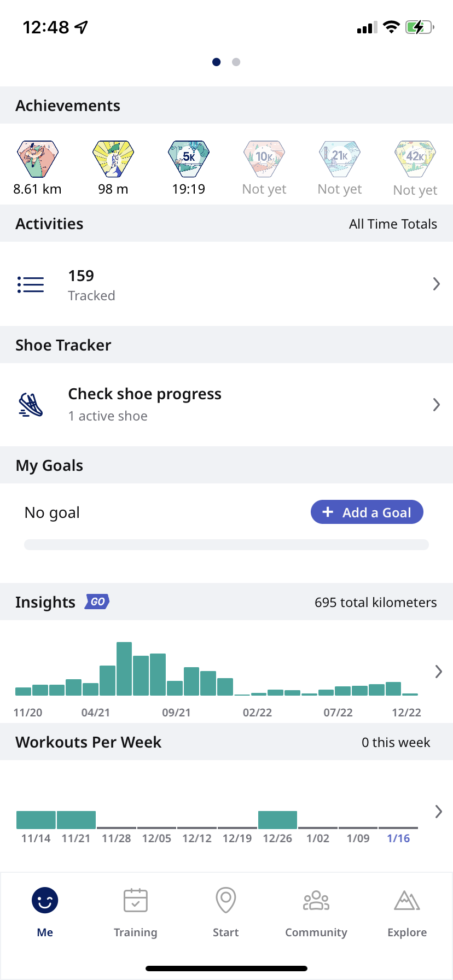Expand Insights chart with the chevron
Screen dimensions: 453x980
point(438,672)
